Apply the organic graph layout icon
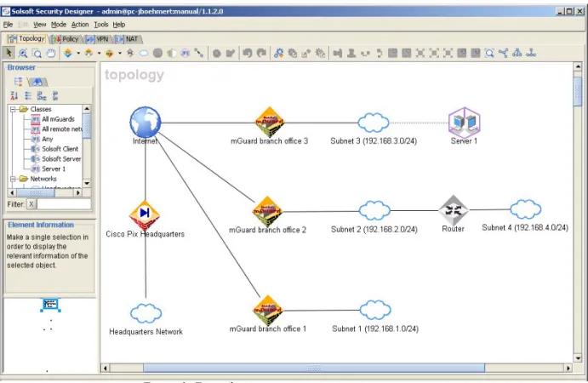Image resolution: width=588 pixels, height=383 pixels. (x=503, y=54)
